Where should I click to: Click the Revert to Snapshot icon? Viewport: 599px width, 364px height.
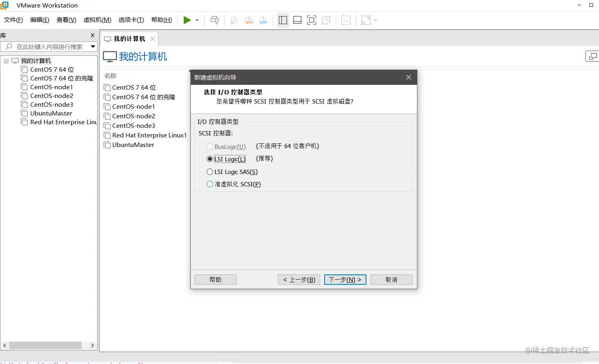coord(249,20)
